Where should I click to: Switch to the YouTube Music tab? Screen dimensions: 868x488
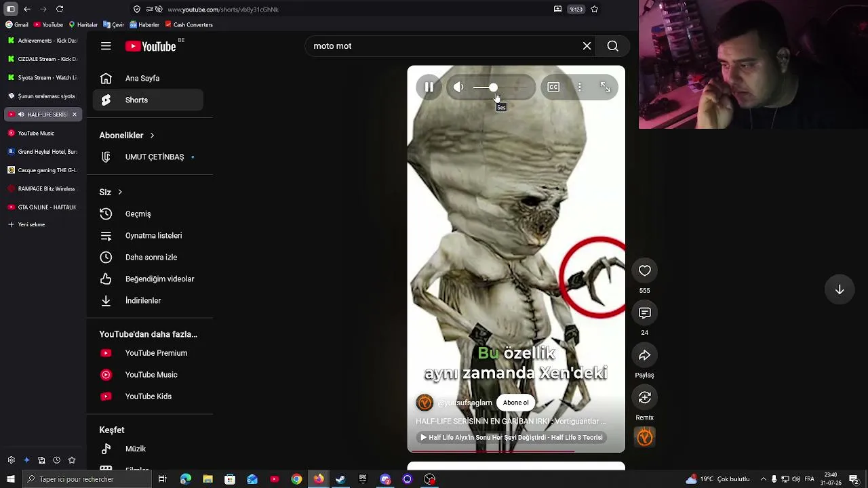coord(43,134)
